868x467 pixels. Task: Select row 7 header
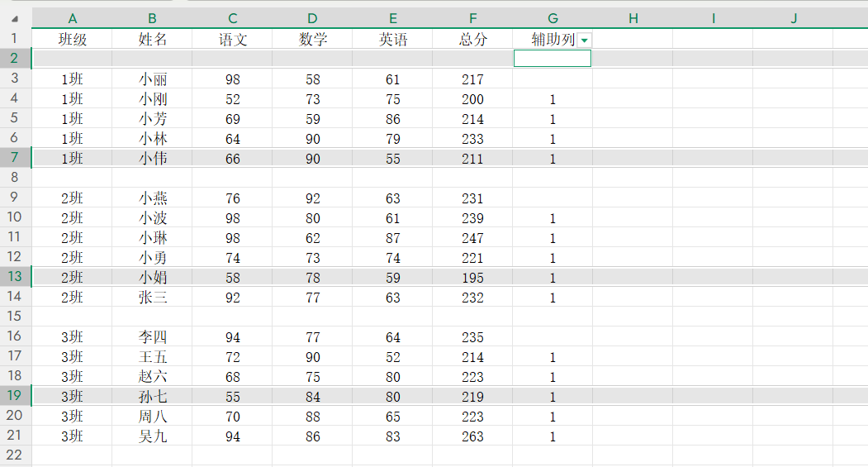coord(15,158)
